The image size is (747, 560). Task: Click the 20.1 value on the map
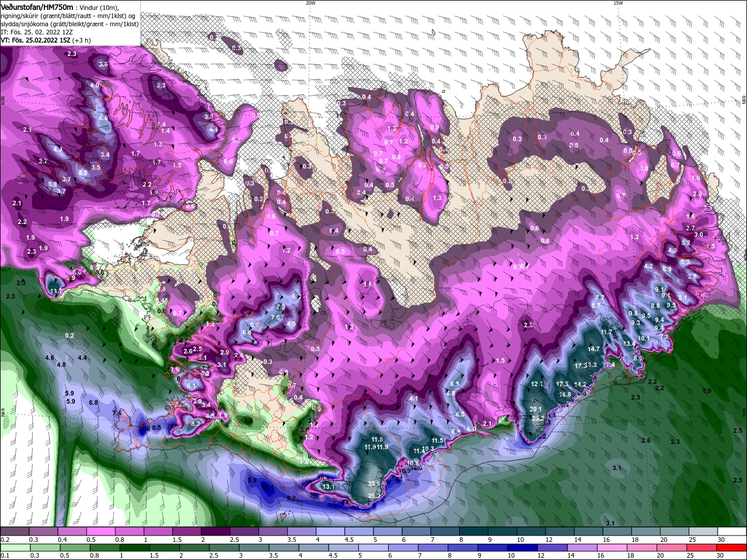(x=536, y=409)
